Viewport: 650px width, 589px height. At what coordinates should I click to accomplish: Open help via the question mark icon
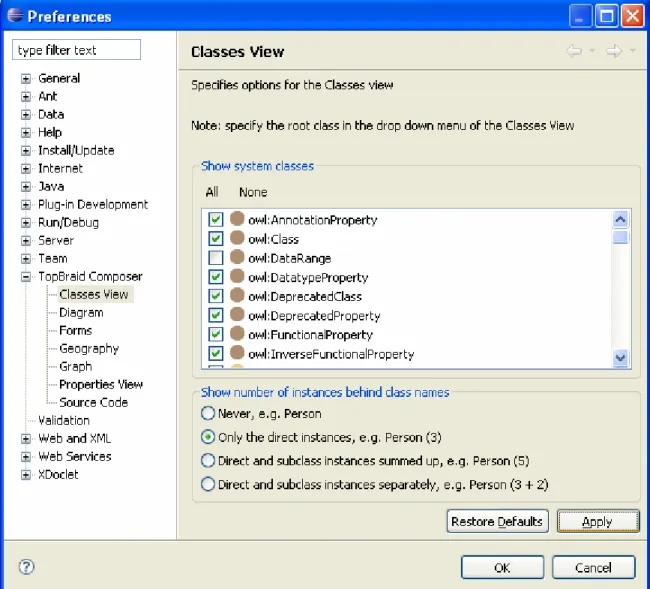tap(27, 567)
